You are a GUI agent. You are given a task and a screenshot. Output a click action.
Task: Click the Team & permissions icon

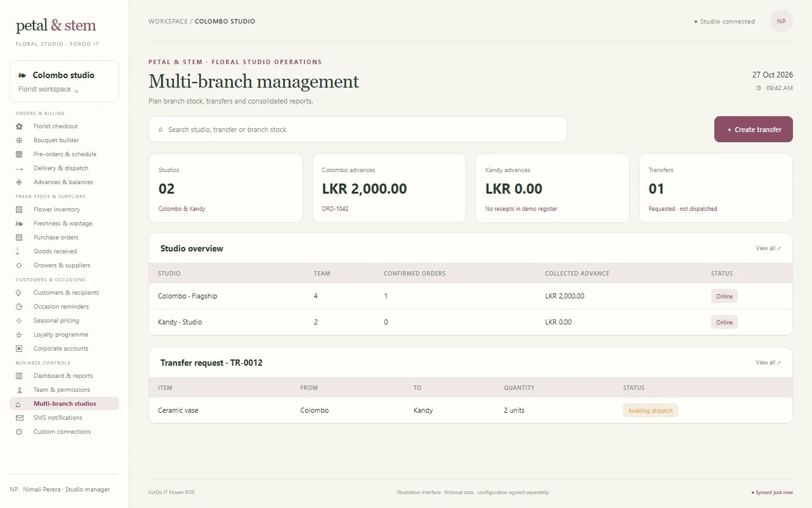point(19,390)
